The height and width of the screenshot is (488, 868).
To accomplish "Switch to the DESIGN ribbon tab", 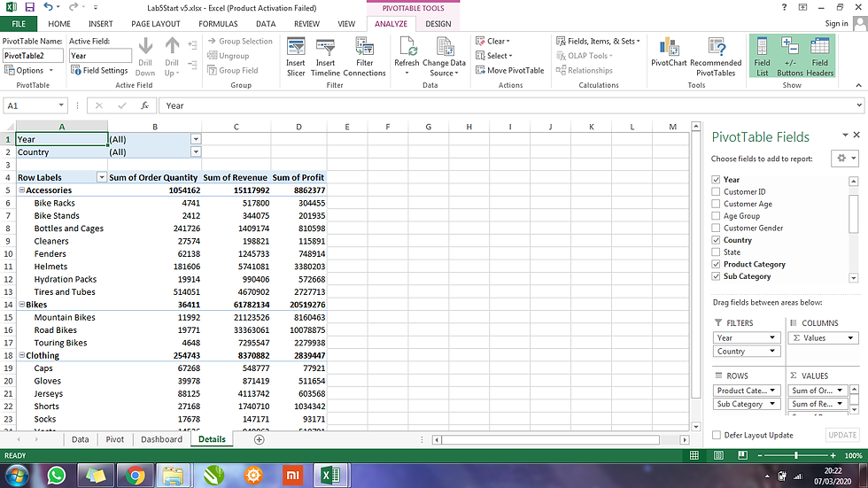I will (x=438, y=24).
